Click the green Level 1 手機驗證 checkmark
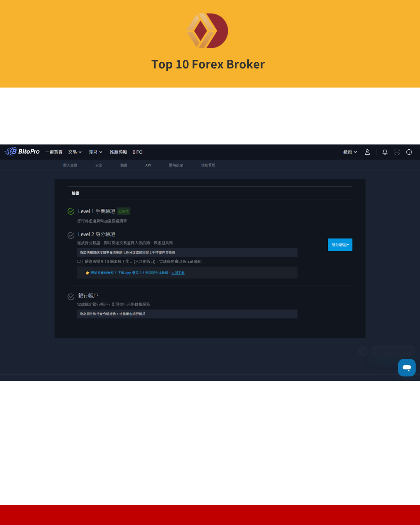This screenshot has width=420, height=525. pyautogui.click(x=71, y=211)
